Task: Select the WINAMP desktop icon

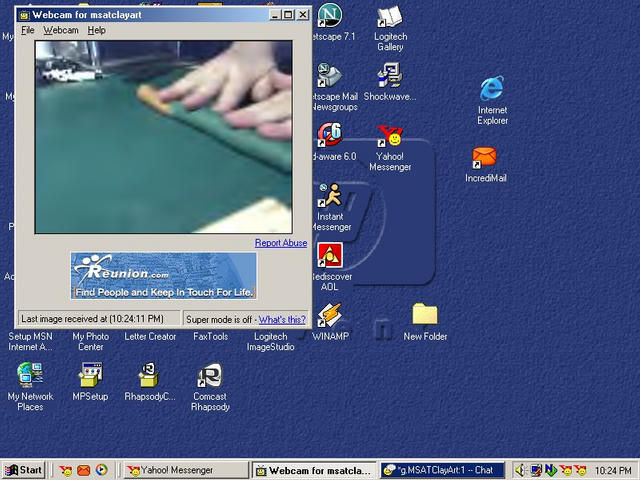Action: (x=330, y=315)
